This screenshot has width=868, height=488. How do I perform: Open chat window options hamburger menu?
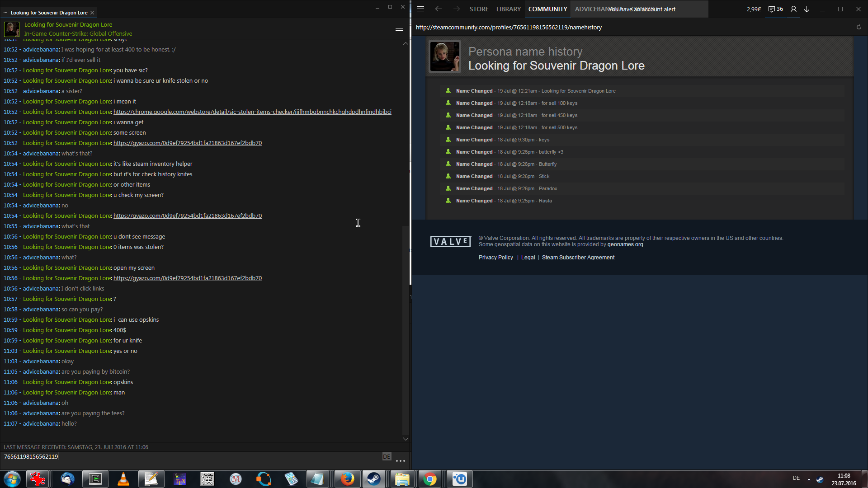399,28
